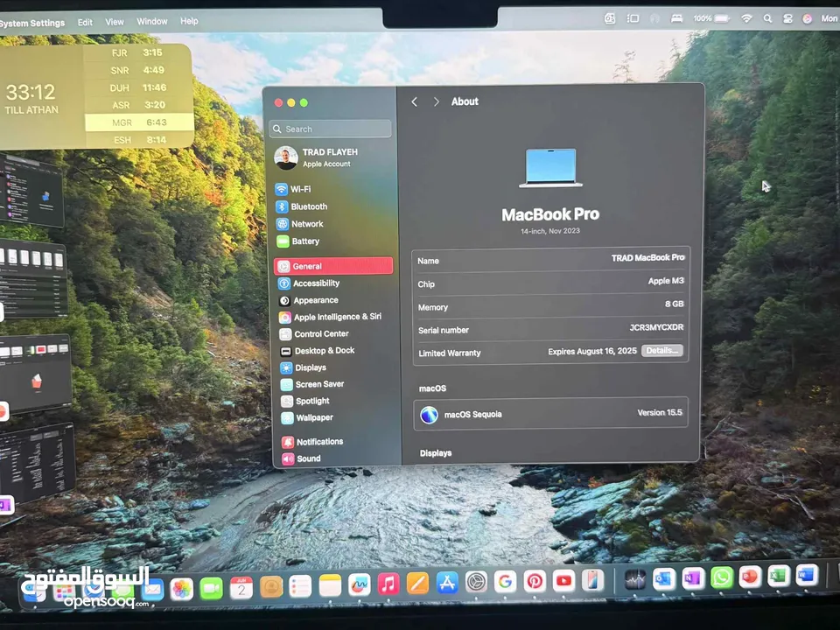Screen dimensions: 840x630
Task: Open Music from the Dock
Action: pos(388,584)
